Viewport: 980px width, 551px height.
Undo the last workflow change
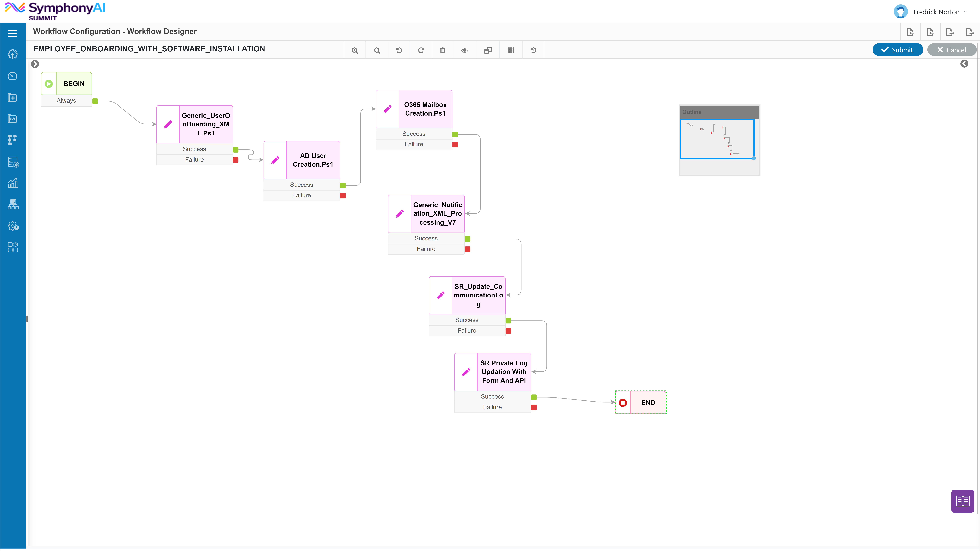[x=399, y=50]
